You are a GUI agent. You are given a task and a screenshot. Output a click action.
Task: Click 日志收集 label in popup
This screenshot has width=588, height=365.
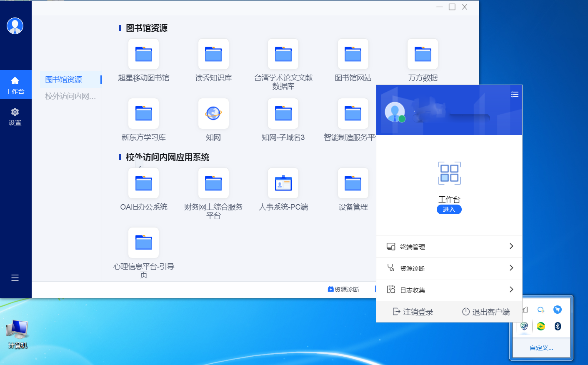413,290
